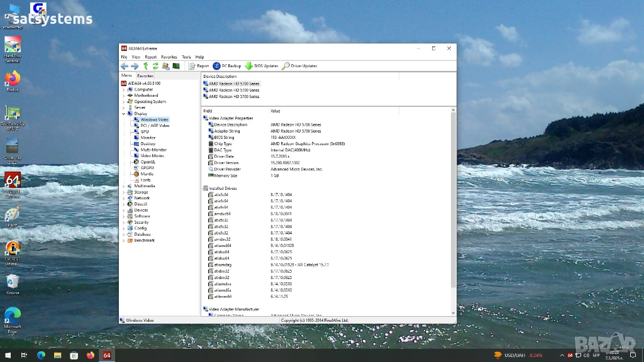Select GPU under Display in tree
The width and height of the screenshot is (644, 362).
[x=145, y=131]
